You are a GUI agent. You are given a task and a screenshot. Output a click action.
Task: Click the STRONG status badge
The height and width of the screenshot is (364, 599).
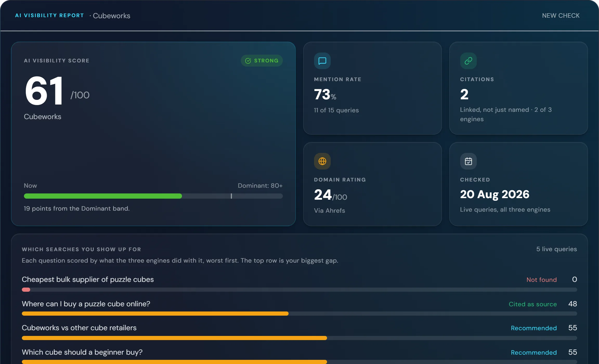(262, 61)
